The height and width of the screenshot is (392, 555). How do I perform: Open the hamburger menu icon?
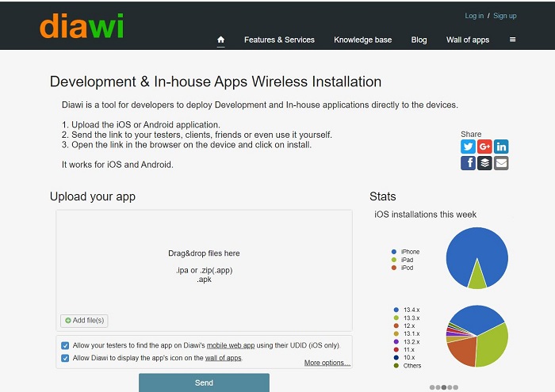[512, 40]
